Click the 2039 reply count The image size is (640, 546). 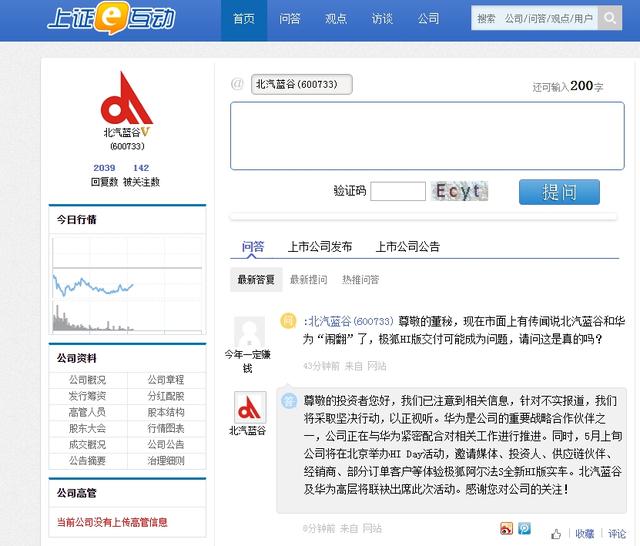pos(104,168)
